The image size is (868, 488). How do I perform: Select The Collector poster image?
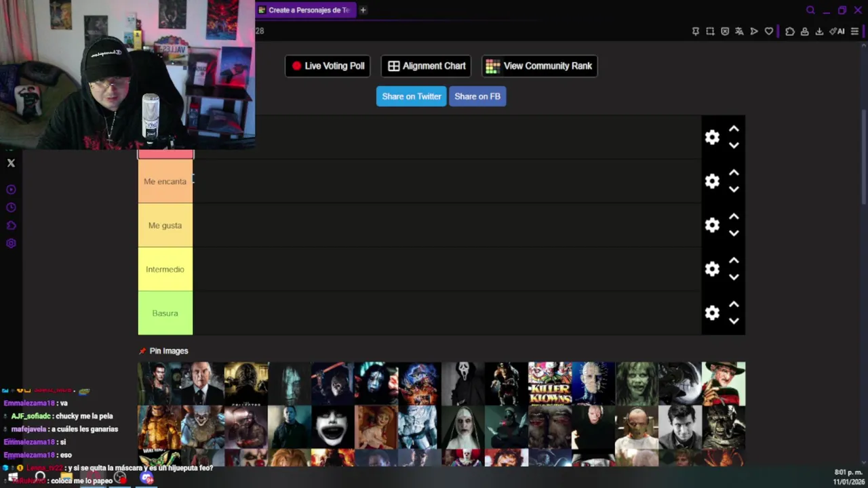(x=246, y=384)
